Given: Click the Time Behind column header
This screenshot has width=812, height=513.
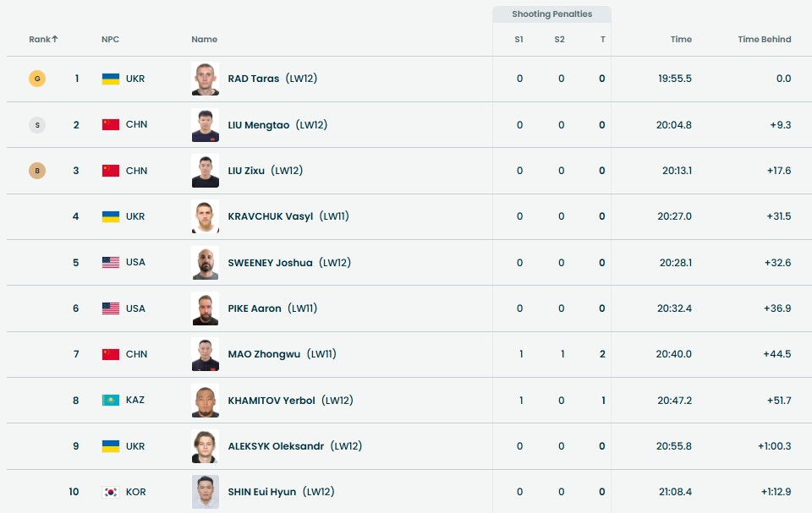Looking at the screenshot, I should (x=764, y=40).
